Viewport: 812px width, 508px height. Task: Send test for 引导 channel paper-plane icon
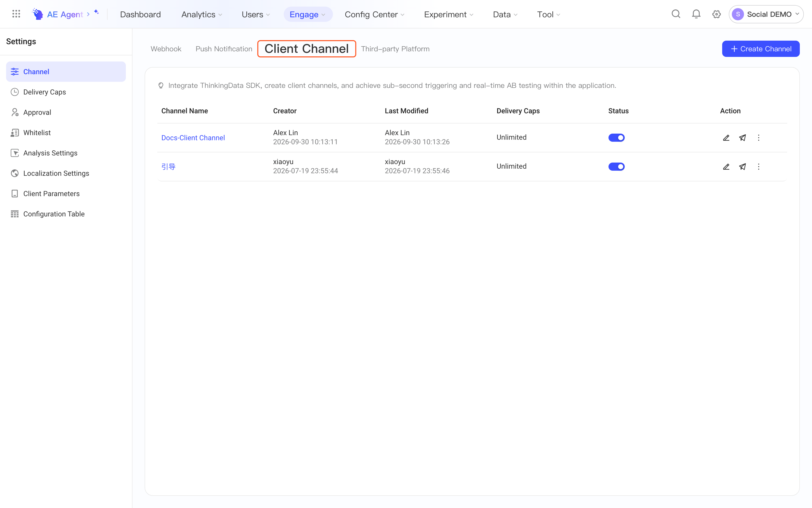click(742, 167)
